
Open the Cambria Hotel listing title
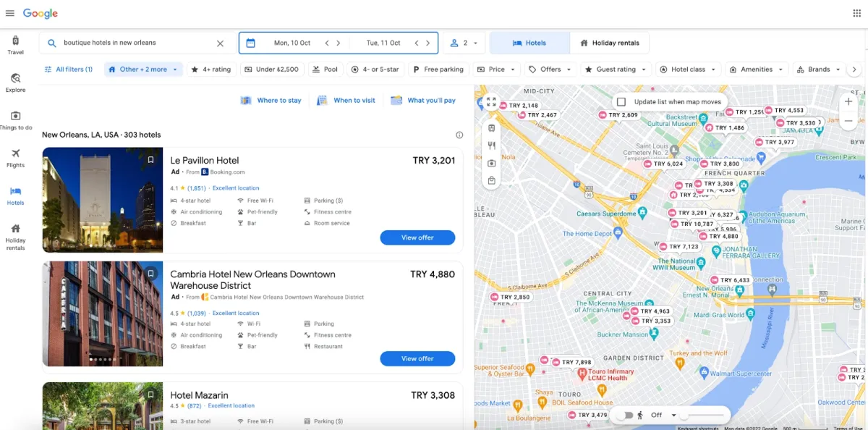[252, 279]
